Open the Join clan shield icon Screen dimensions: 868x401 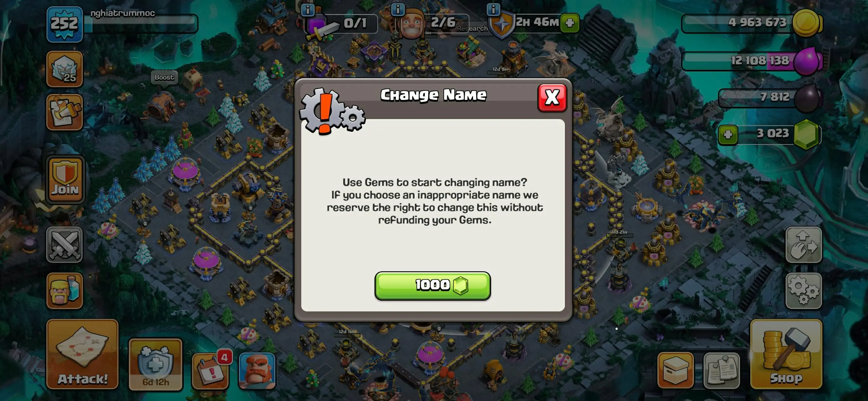pyautogui.click(x=65, y=180)
